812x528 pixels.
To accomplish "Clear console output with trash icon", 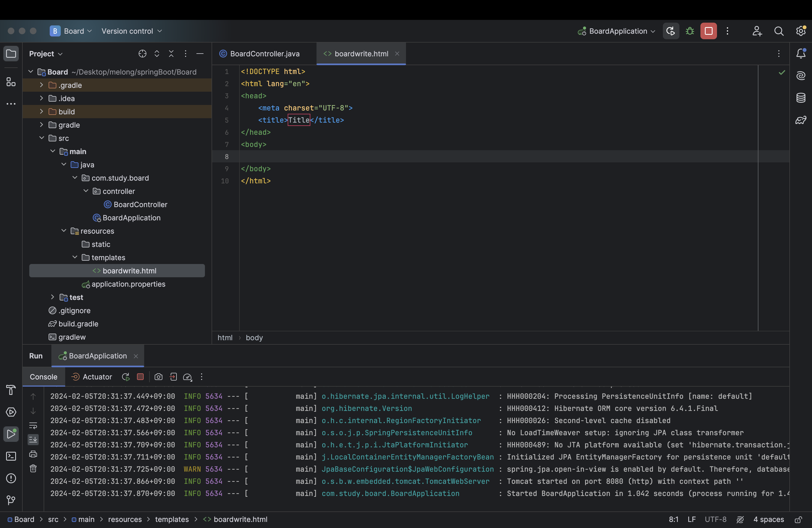I will click(x=33, y=468).
